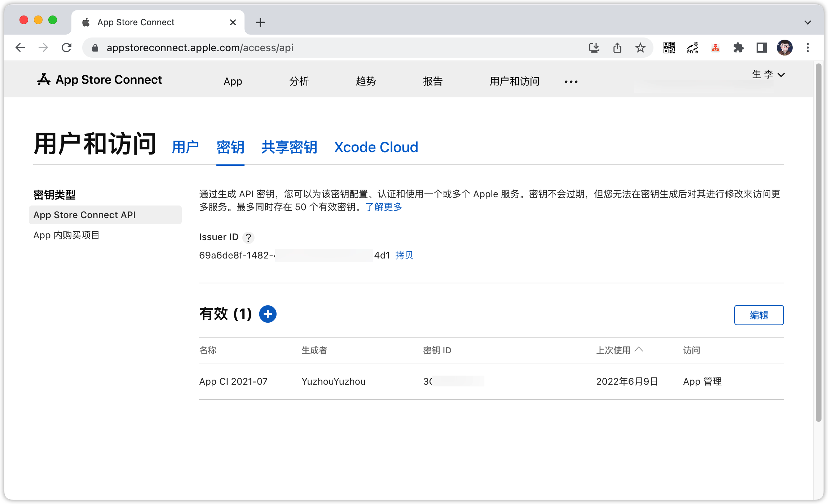Viewport: 828px width, 504px height.
Task: Switch to the 密钥 tab
Action: coord(230,147)
